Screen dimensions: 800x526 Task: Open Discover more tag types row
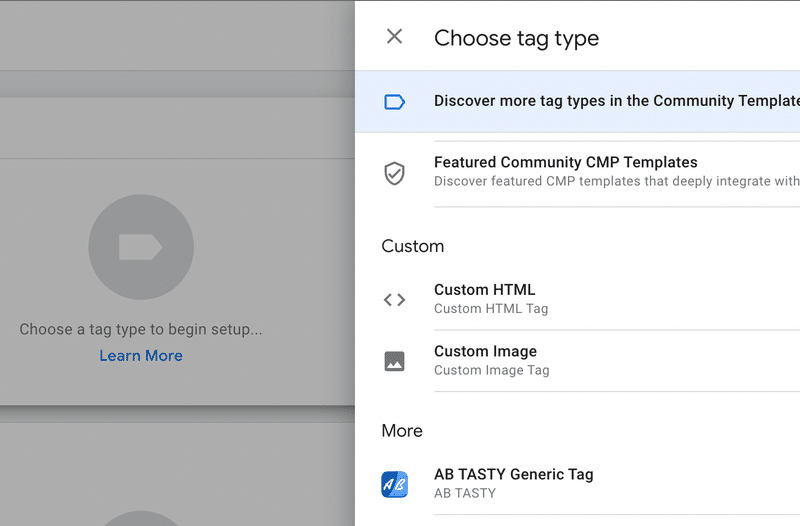tap(578, 102)
